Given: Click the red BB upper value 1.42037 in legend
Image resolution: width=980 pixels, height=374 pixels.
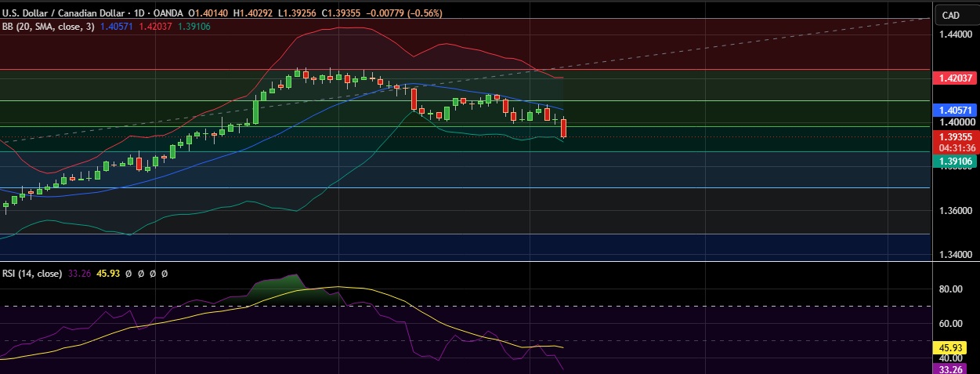Looking at the screenshot, I should pos(155,26).
